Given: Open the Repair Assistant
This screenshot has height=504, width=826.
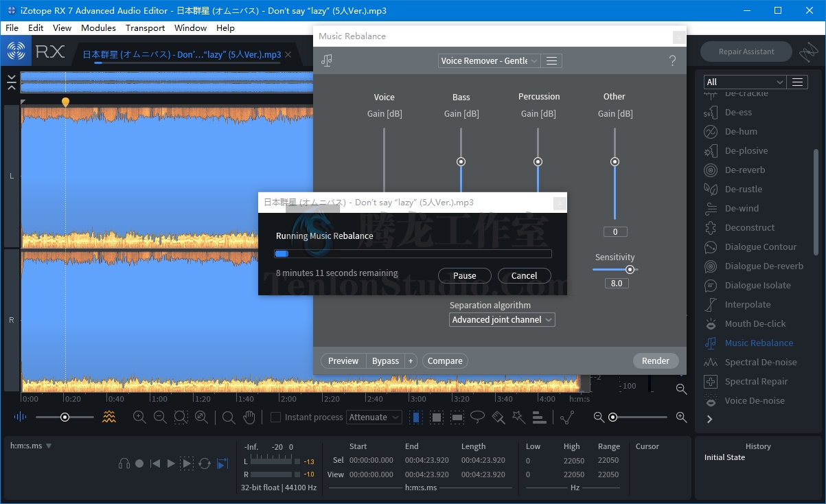Looking at the screenshot, I should [746, 51].
